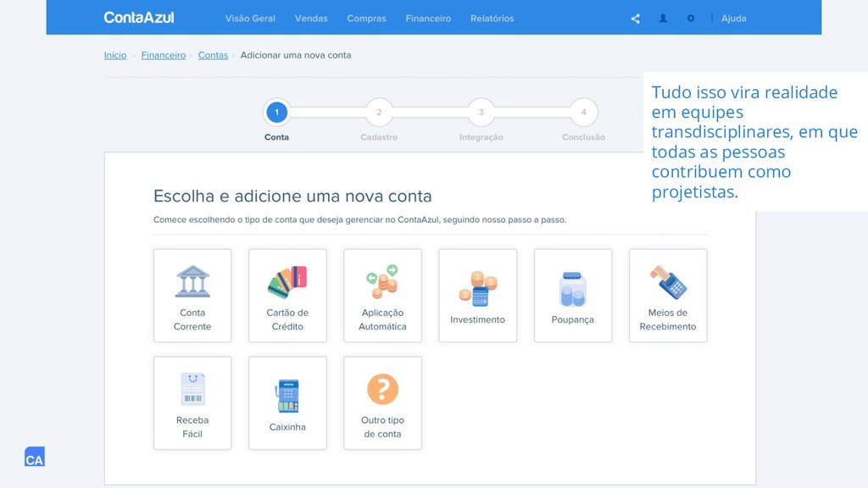The height and width of the screenshot is (488, 868).
Task: Open the settings gear icon
Action: click(691, 19)
